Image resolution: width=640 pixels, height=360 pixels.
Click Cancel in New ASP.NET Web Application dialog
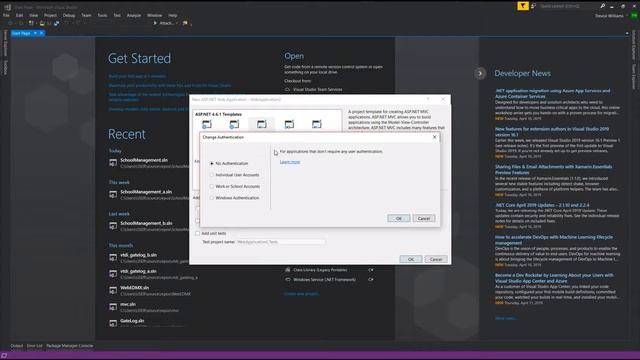(x=436, y=259)
